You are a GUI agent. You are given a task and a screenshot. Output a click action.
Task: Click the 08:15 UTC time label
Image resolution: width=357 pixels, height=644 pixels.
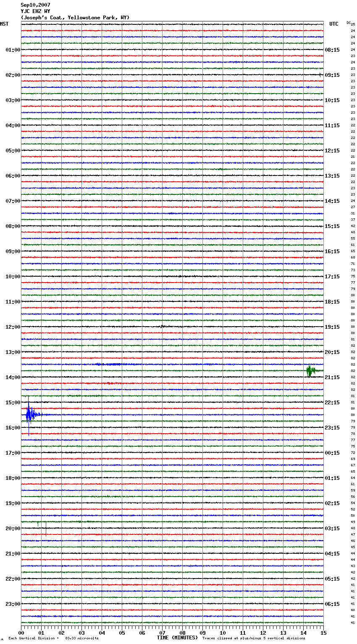(x=332, y=50)
